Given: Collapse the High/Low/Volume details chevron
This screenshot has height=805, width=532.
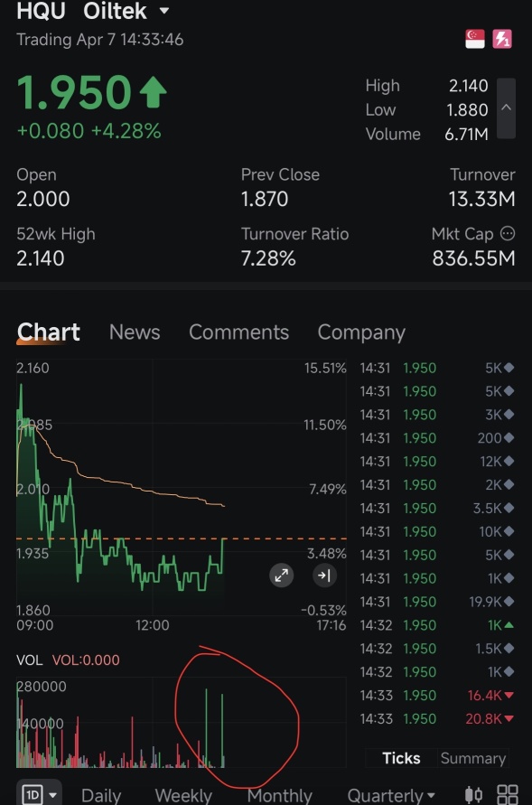Looking at the screenshot, I should tap(507, 108).
